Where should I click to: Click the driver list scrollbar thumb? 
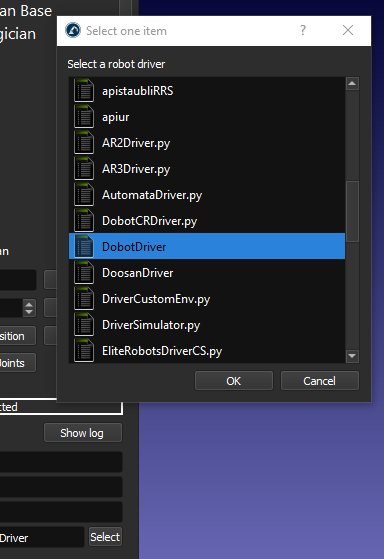(352, 212)
